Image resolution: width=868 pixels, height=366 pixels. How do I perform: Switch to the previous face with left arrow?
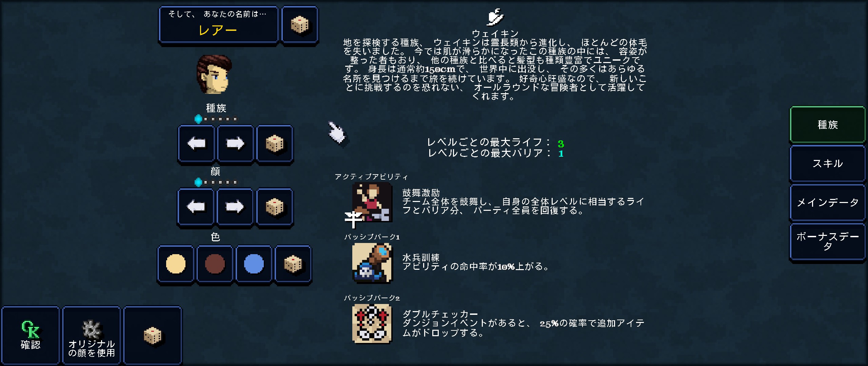[x=196, y=207]
